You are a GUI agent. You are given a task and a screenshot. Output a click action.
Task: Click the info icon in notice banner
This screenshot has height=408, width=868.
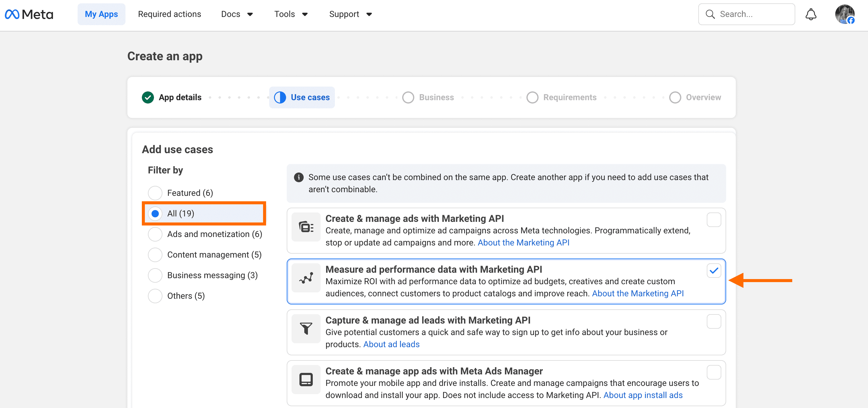click(299, 177)
